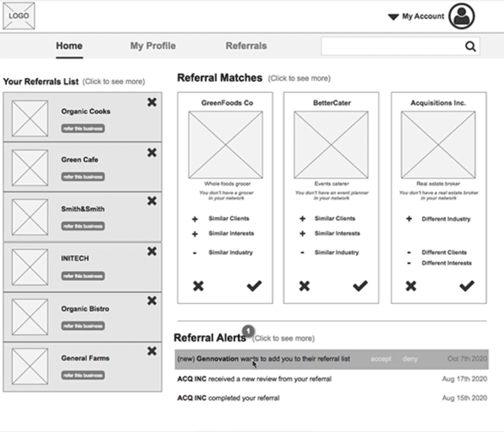Refer the Smith&Smith business button
The width and height of the screenshot is (504, 432).
(x=83, y=226)
